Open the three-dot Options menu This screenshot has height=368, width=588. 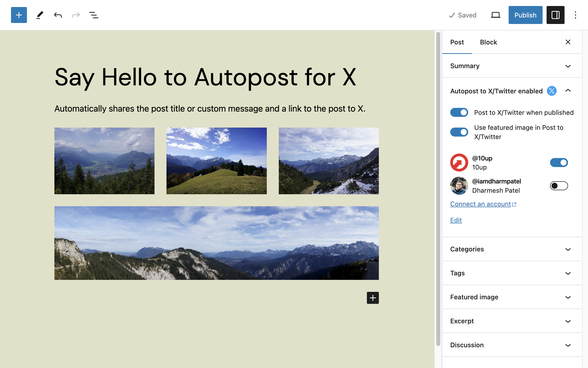pyautogui.click(x=575, y=15)
